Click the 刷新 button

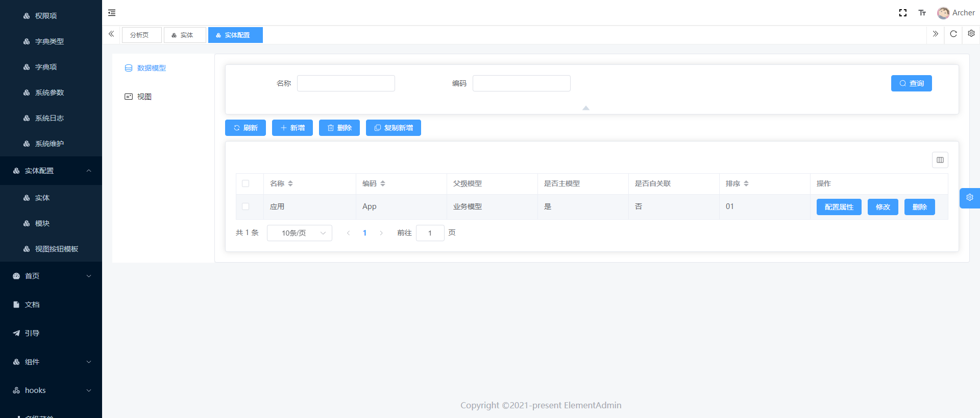[246, 128]
